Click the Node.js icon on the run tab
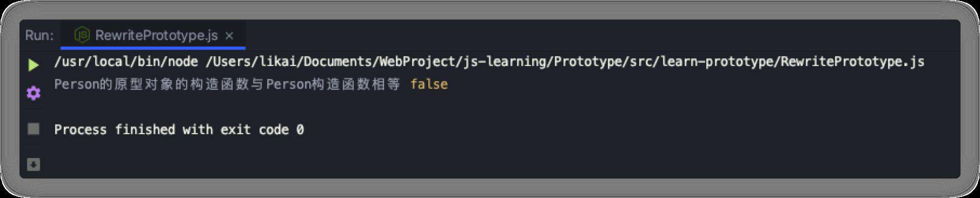The height and width of the screenshot is (198, 980). pos(82,35)
